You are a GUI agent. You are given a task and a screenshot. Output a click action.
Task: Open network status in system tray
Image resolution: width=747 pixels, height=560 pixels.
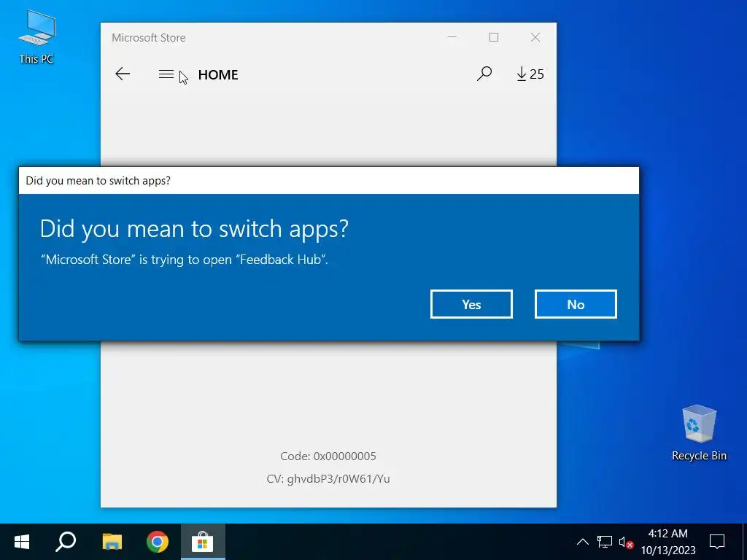pos(605,542)
